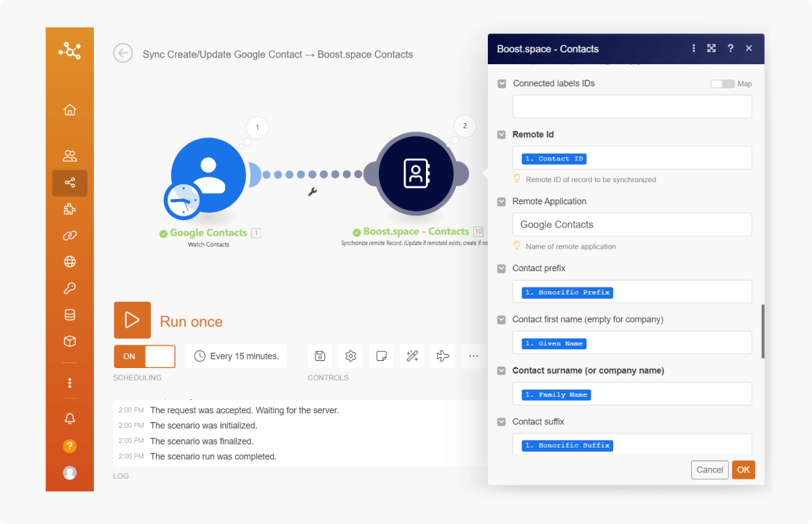Click the Run once play button
The width and height of the screenshot is (812, 524).
pos(132,321)
